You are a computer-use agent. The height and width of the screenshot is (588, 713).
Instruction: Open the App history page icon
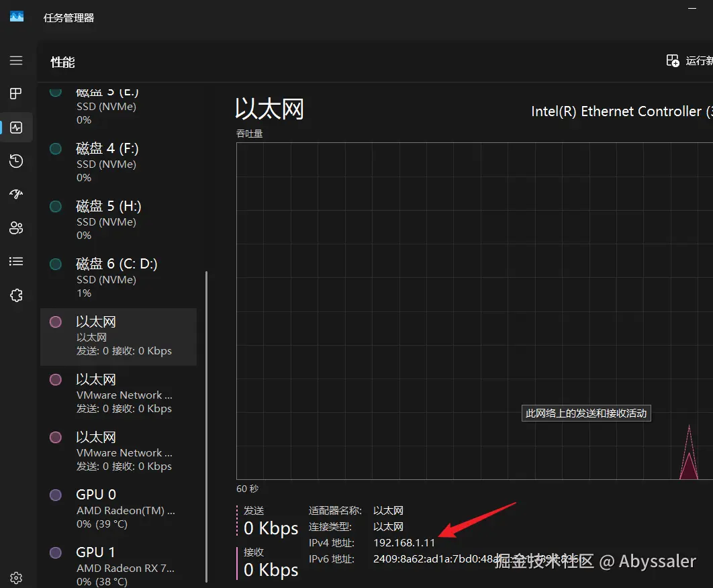pos(16,161)
